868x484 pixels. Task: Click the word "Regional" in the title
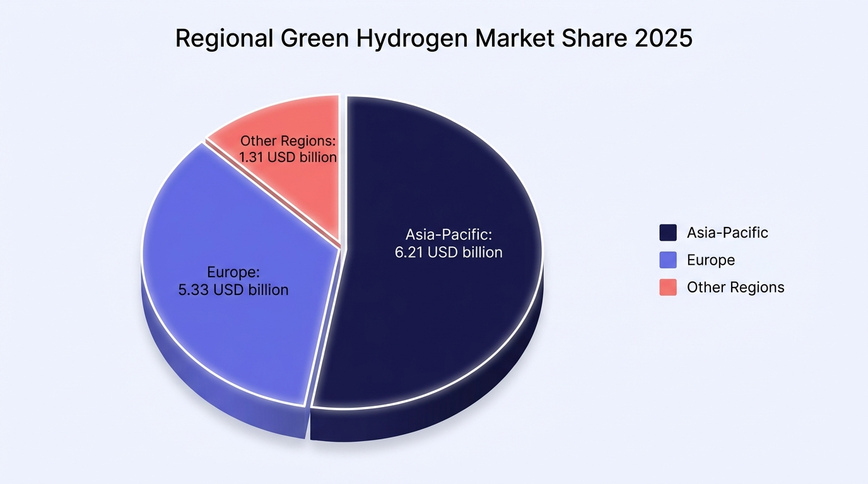[223, 39]
